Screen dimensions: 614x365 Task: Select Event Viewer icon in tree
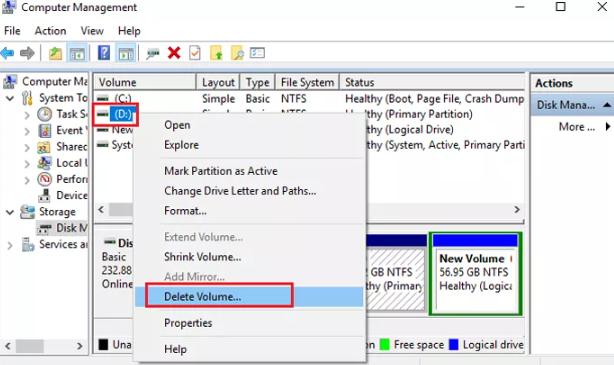(45, 130)
